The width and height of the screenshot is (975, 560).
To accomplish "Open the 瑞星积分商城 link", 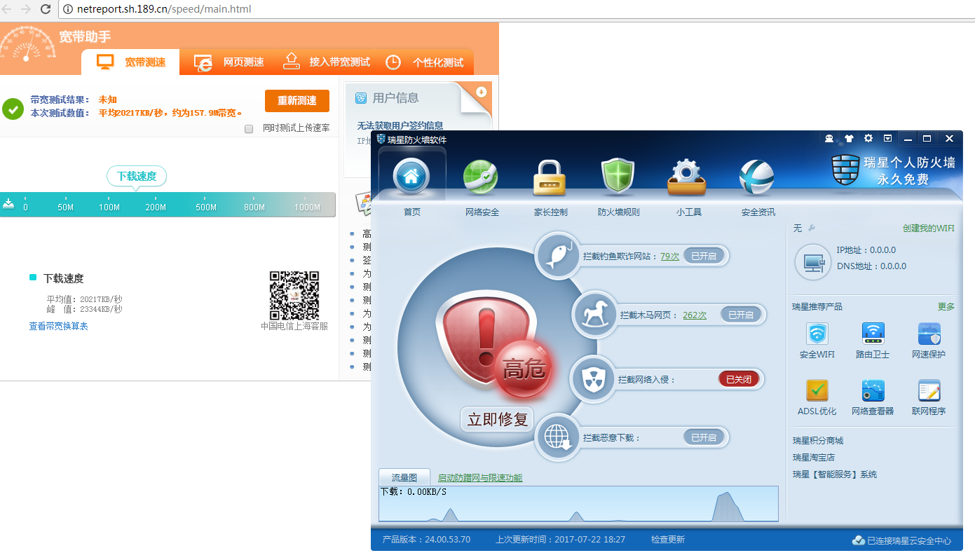I will point(818,440).
